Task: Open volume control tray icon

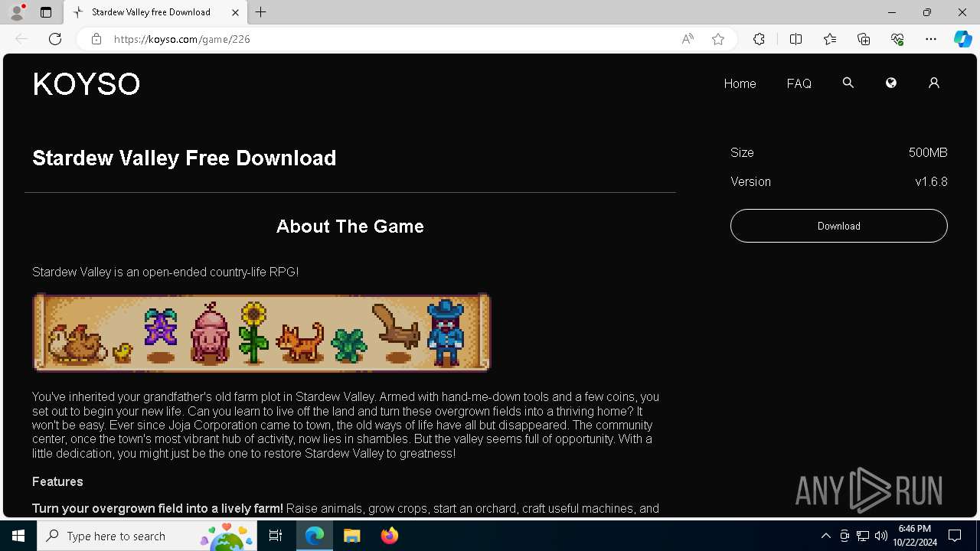Action: coord(880,536)
